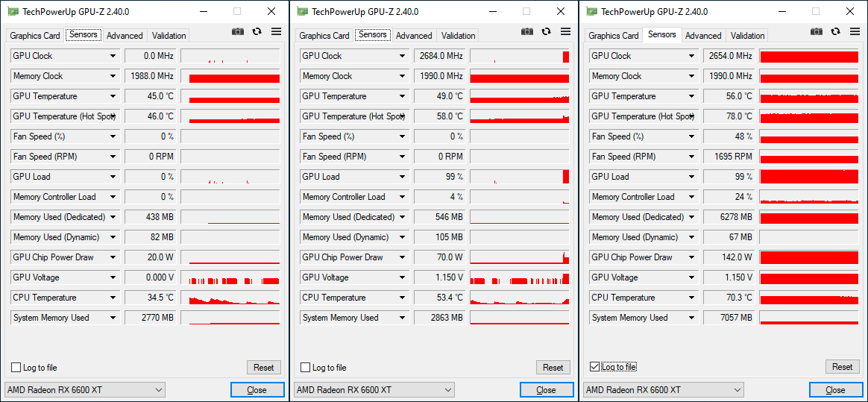Click Reset button in right window
The image size is (868, 402).
tap(843, 366)
